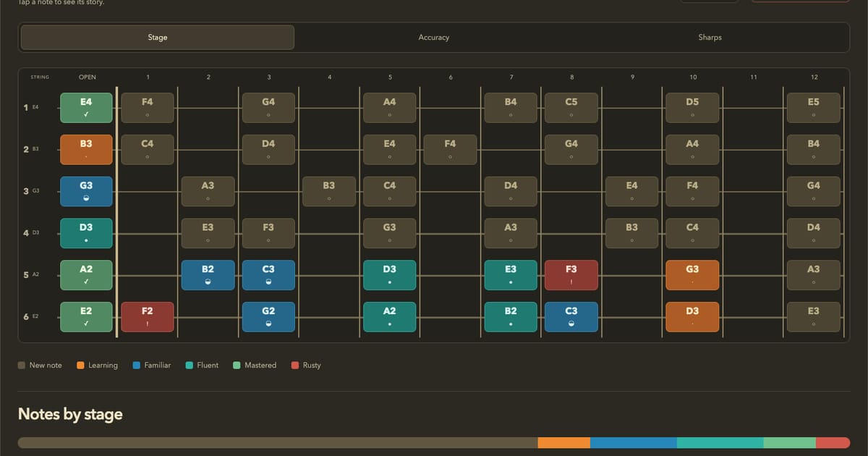Select the G3 note at fret 5 on string 4
The width and height of the screenshot is (868, 456).
[x=390, y=233]
